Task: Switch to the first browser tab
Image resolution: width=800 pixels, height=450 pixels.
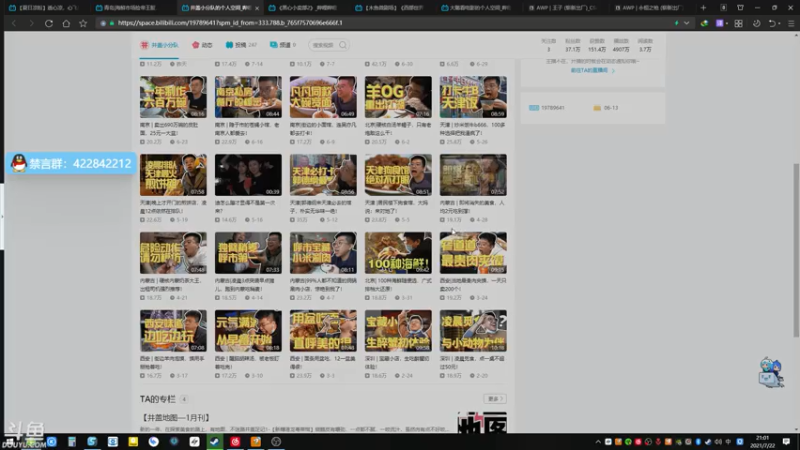Action: click(x=45, y=8)
